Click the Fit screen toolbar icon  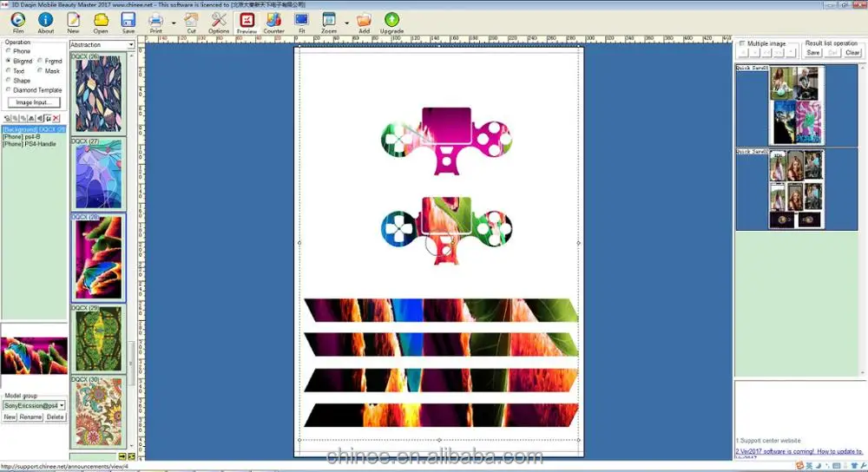coord(302,23)
